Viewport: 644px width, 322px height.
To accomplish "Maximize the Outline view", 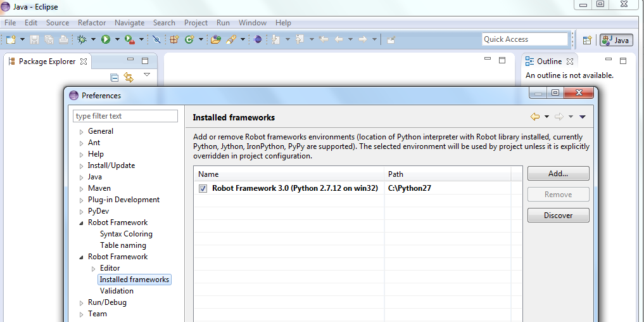I will [623, 61].
